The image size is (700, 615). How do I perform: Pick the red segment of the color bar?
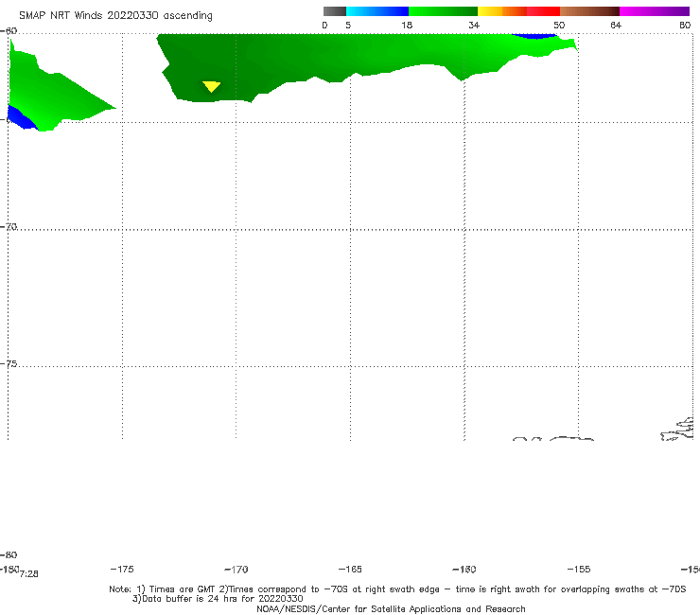(x=543, y=11)
